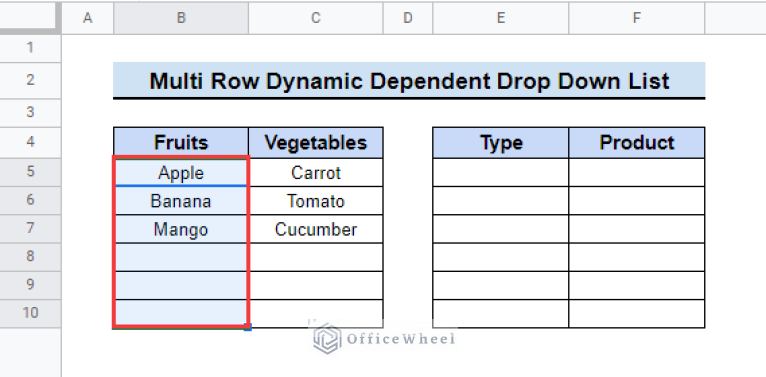Click row 5 header
The image size is (766, 377).
(30, 172)
